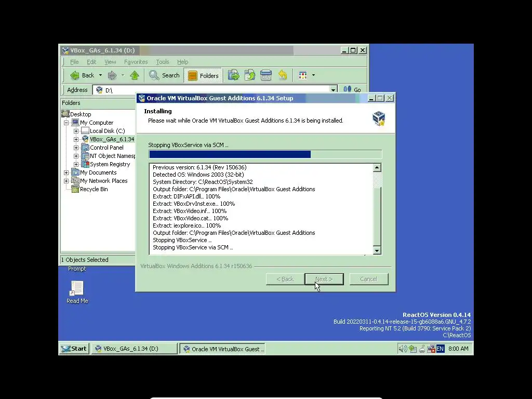Click the D:\ address input field

click(215, 90)
